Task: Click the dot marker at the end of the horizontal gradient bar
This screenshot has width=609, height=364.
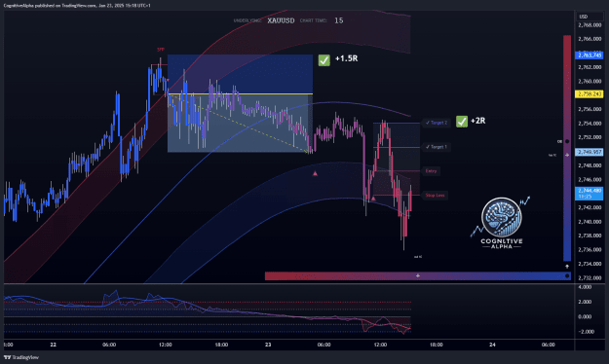Action: tap(567, 275)
